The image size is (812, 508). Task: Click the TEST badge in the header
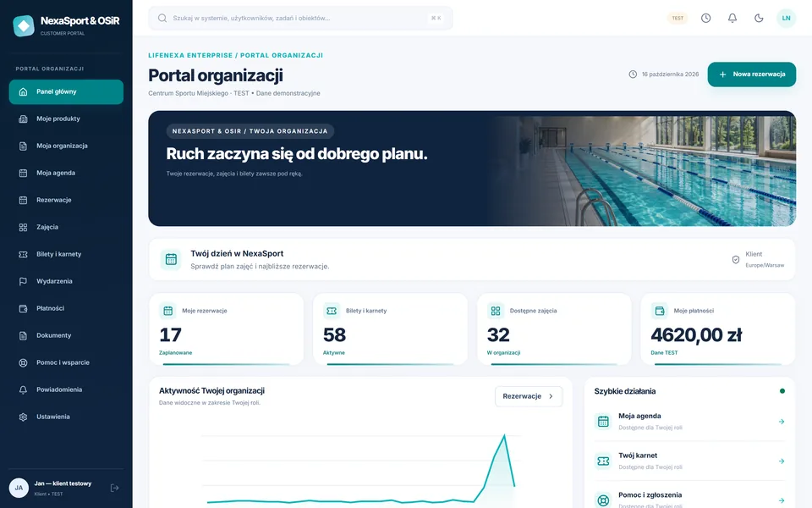click(678, 18)
